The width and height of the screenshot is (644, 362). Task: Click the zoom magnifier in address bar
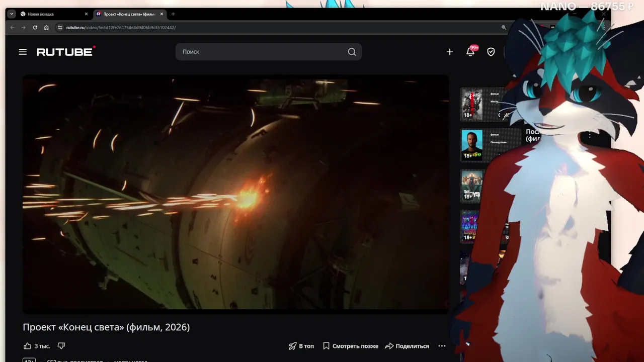[x=504, y=27]
